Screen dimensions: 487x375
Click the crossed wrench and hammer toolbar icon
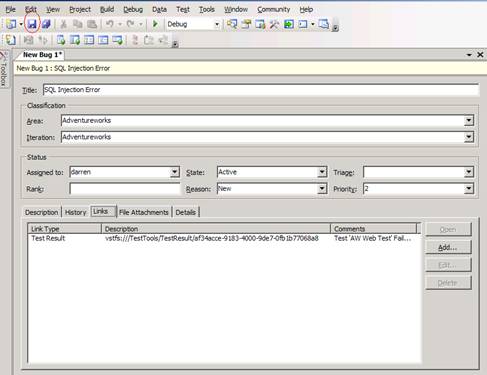(274, 24)
